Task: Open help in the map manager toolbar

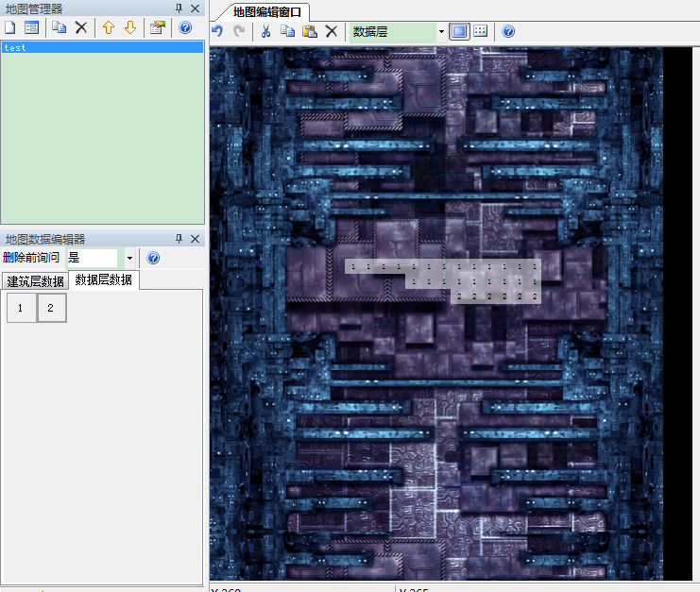Action: (185, 27)
